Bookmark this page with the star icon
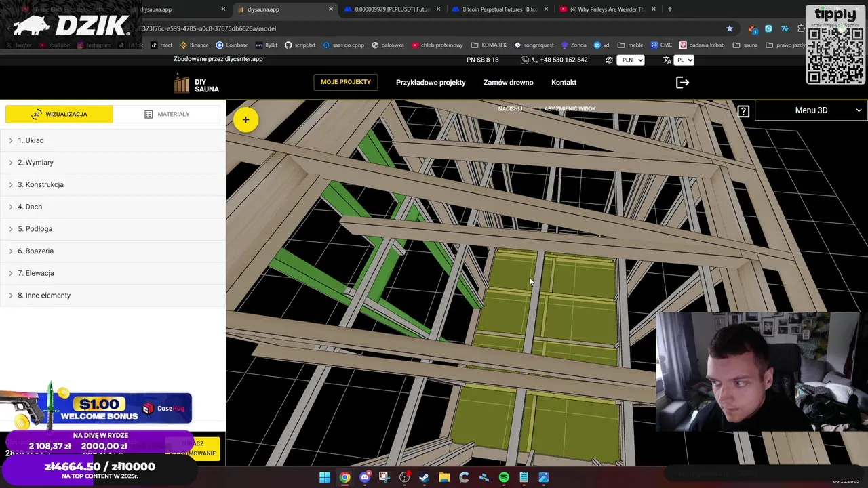 tap(730, 28)
